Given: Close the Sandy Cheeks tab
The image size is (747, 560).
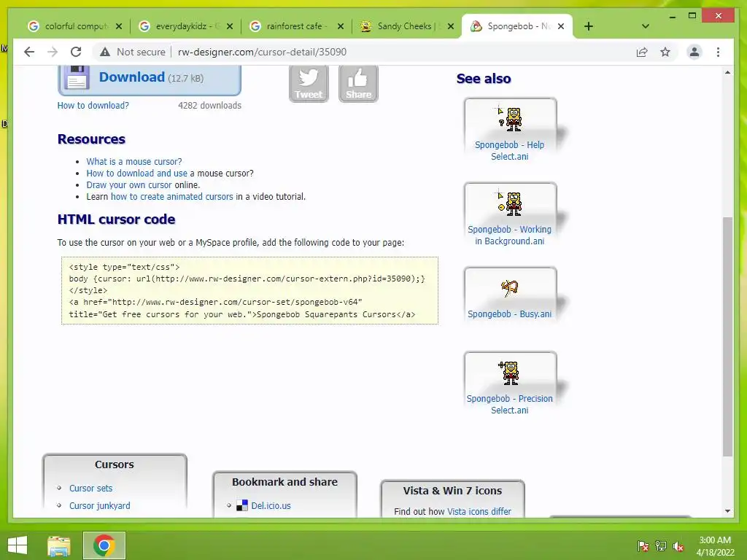Looking at the screenshot, I should (451, 26).
